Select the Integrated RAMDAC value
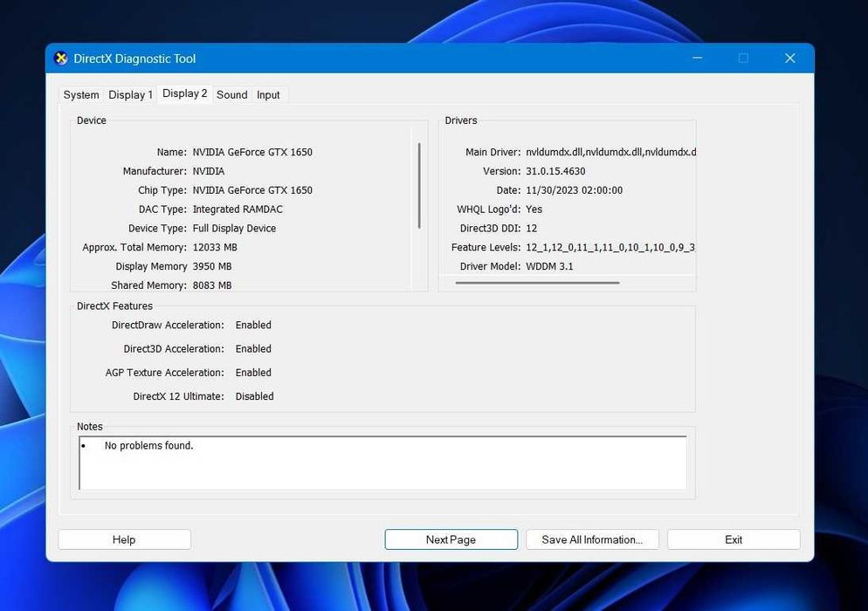Viewport: 868px width, 611px height. pyautogui.click(x=238, y=209)
